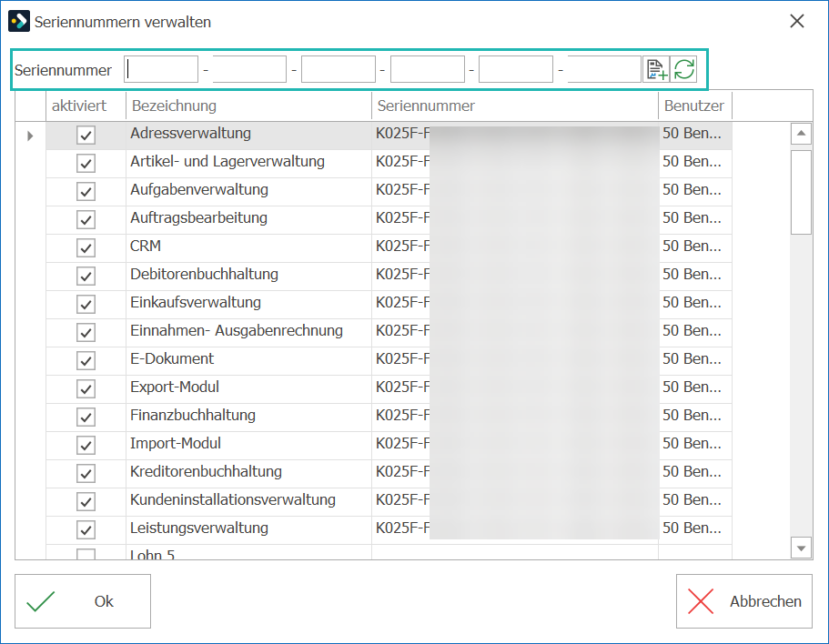This screenshot has height=644, width=829.
Task: Click the vertical scrollbar thumb
Action: tap(801, 192)
